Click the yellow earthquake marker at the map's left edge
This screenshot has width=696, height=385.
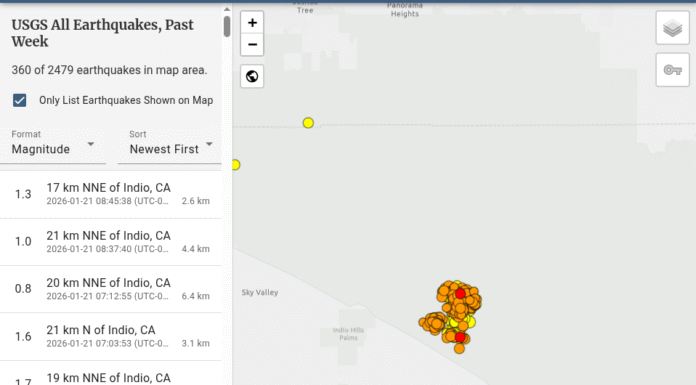236,165
